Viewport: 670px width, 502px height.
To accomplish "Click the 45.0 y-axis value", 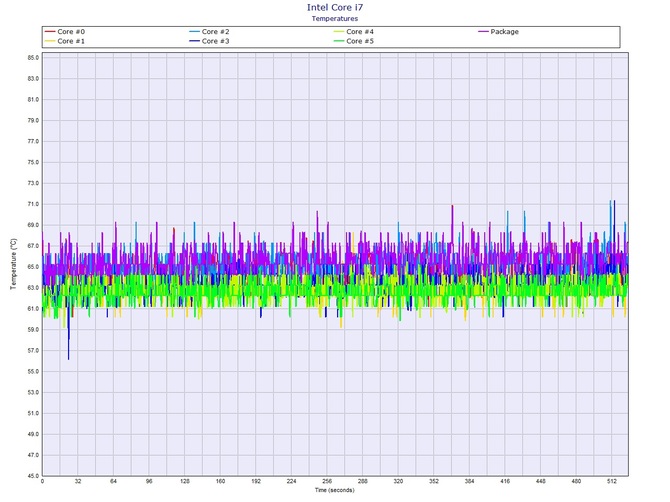I will click(33, 476).
